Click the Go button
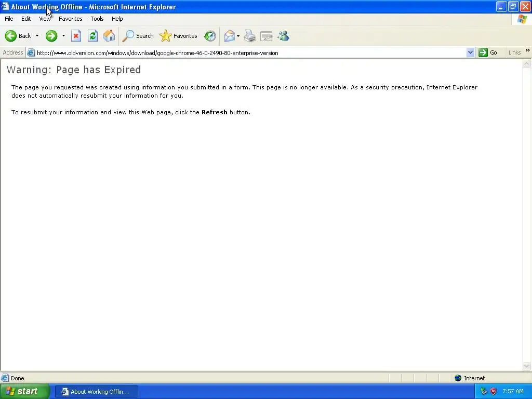 (x=488, y=52)
